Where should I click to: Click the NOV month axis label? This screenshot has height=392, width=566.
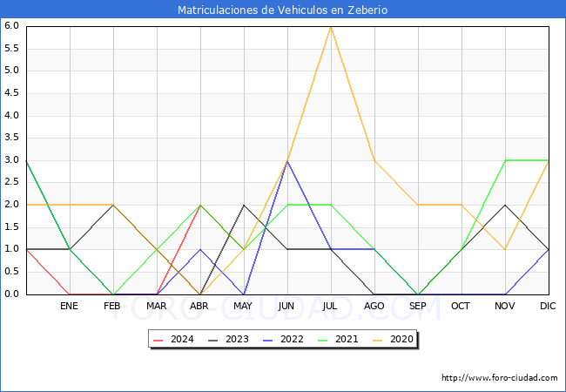(505, 306)
